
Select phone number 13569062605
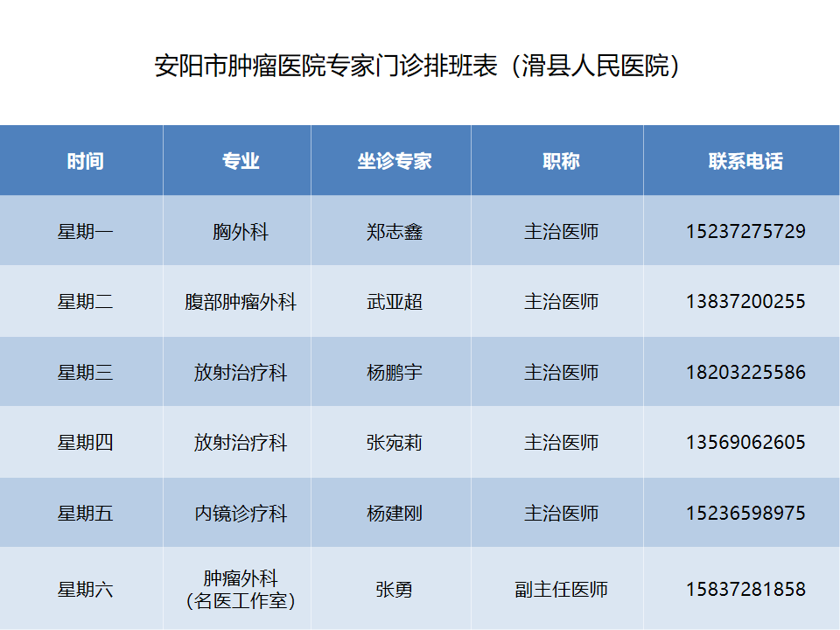pos(745,443)
